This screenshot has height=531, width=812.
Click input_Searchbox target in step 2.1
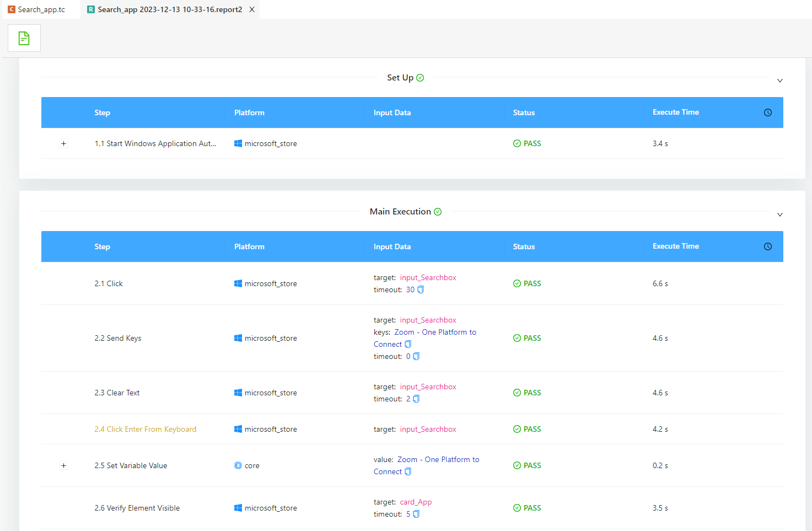point(428,277)
